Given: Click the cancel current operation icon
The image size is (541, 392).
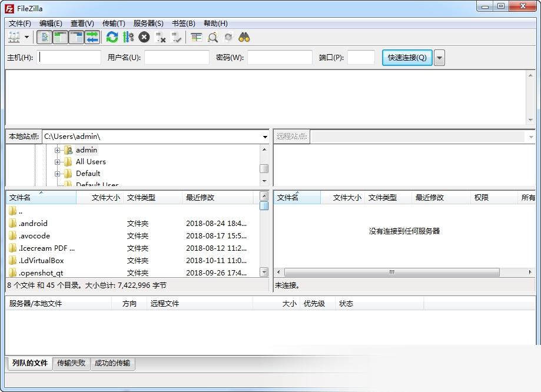Looking at the screenshot, I should (144, 37).
